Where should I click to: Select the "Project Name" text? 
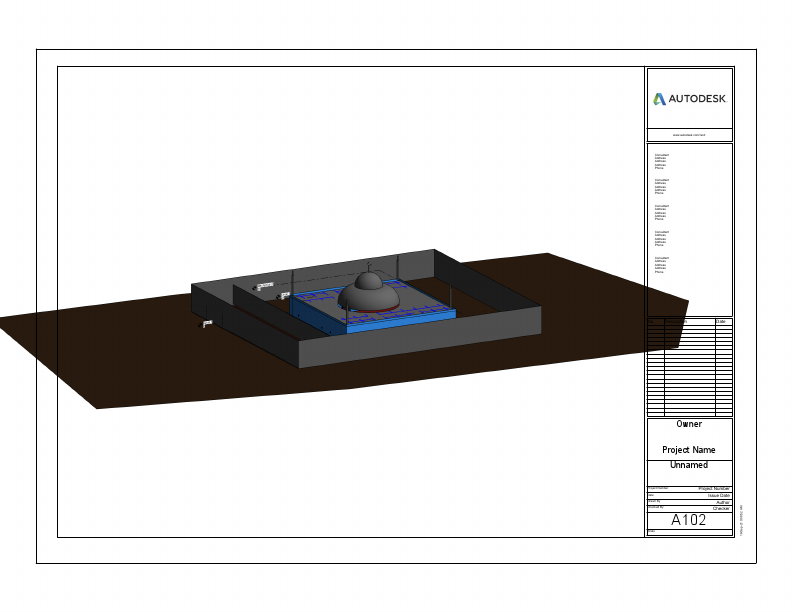(688, 449)
